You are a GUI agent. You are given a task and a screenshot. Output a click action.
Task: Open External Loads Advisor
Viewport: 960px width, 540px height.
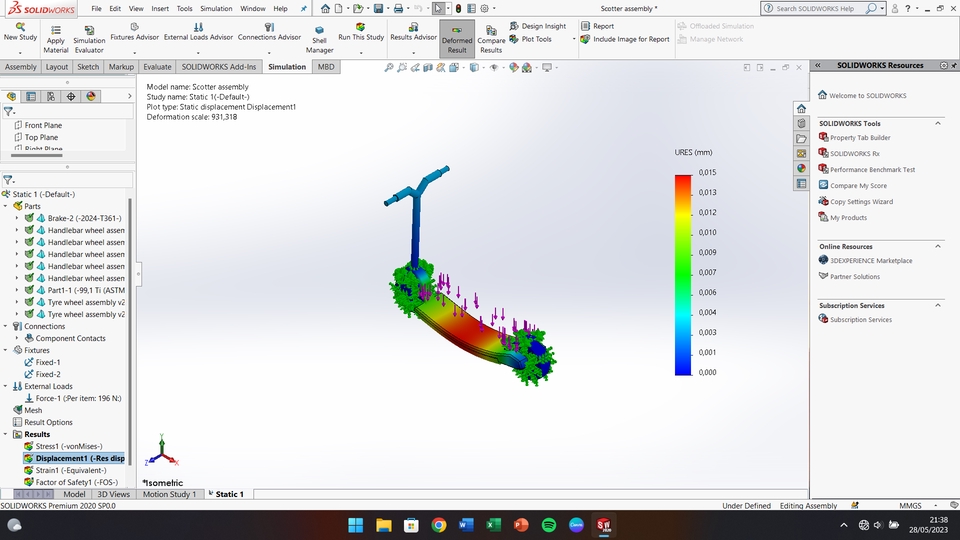198,32
